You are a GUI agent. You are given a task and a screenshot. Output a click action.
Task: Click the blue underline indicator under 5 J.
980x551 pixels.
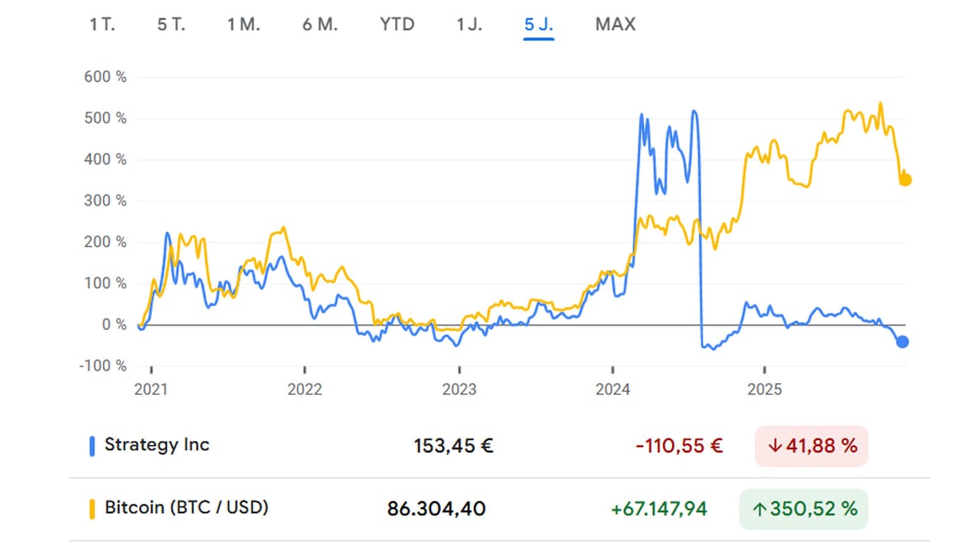pos(538,37)
